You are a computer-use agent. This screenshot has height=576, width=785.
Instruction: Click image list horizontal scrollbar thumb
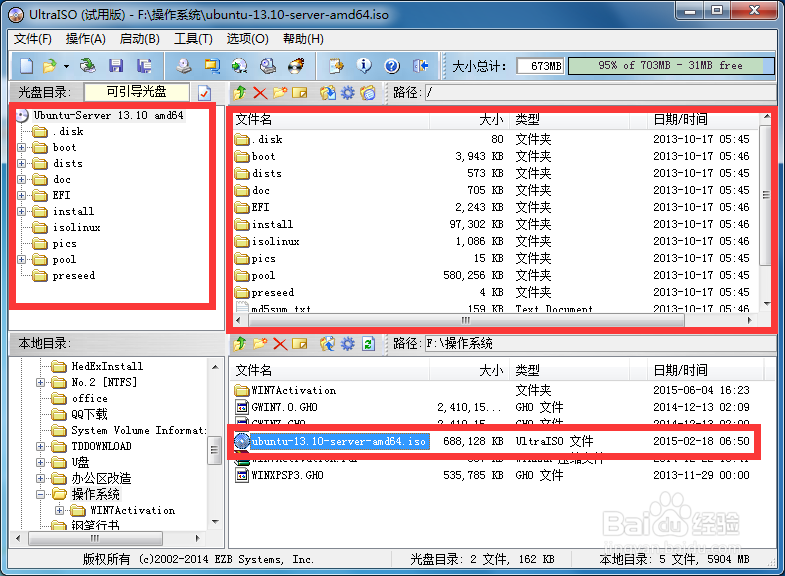pyautogui.click(x=465, y=320)
